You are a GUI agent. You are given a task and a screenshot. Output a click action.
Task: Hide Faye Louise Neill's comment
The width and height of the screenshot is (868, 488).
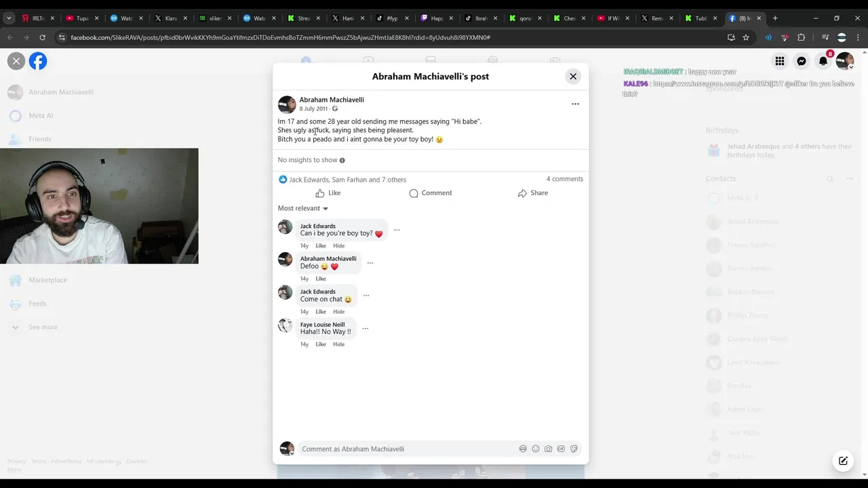click(x=339, y=344)
